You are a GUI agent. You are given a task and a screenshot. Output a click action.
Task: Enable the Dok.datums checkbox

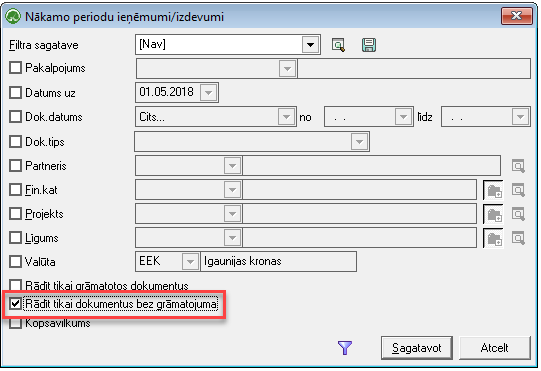pyautogui.click(x=16, y=117)
